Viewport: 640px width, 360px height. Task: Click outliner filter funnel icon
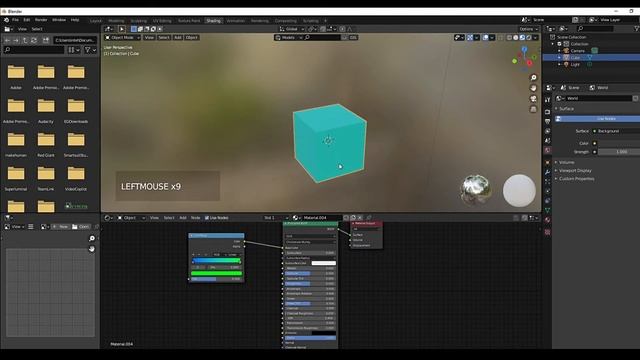click(636, 29)
